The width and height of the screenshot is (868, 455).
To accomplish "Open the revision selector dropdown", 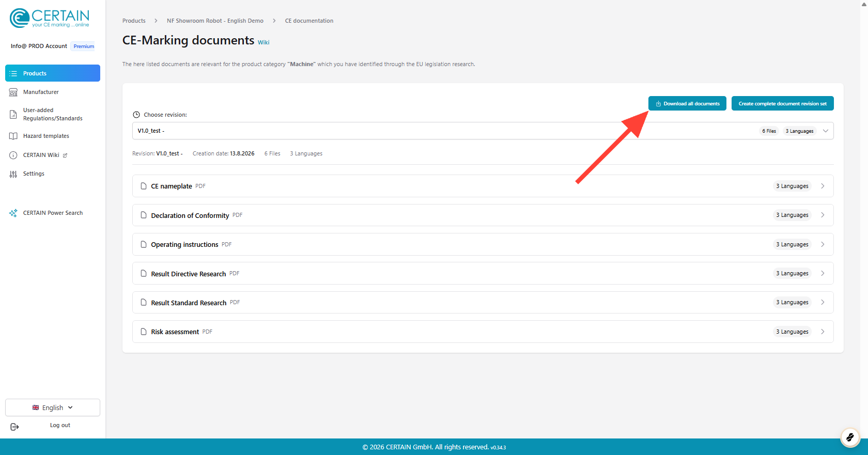I will [483, 131].
